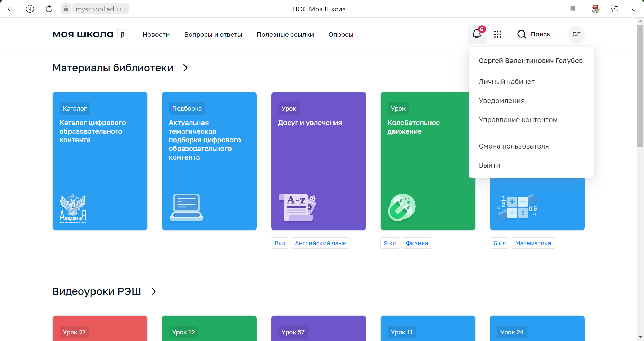The width and height of the screenshot is (644, 341).
Task: Click the Yandex browser logo icon
Action: (30, 9)
